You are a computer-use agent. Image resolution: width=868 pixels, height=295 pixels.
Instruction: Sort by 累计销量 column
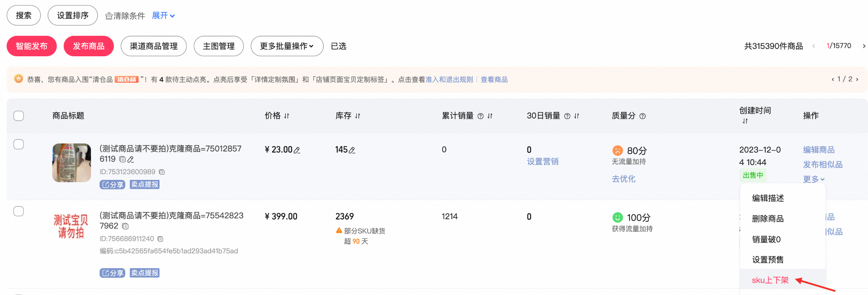click(x=490, y=116)
